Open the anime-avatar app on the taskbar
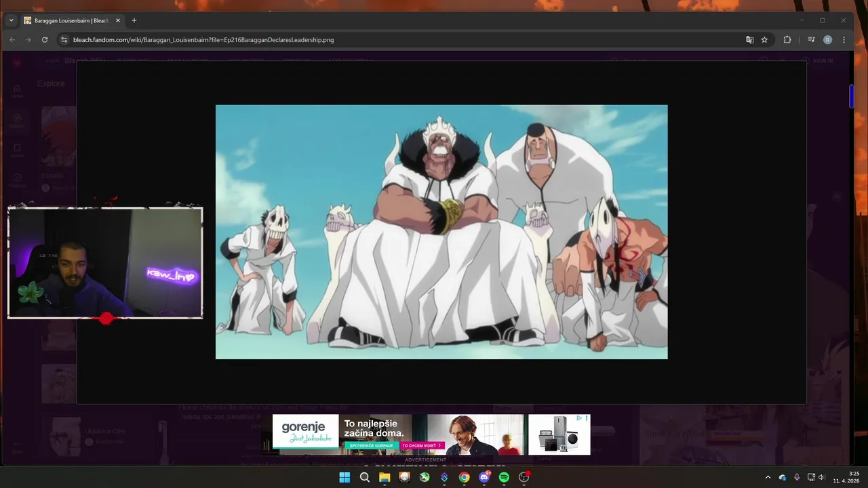Screen dimensions: 868x488 [405, 477]
